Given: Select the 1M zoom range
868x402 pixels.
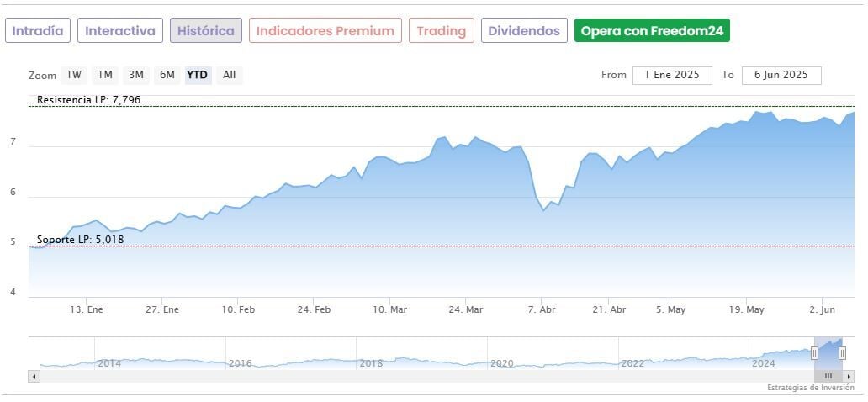Looking at the screenshot, I should click(x=105, y=75).
